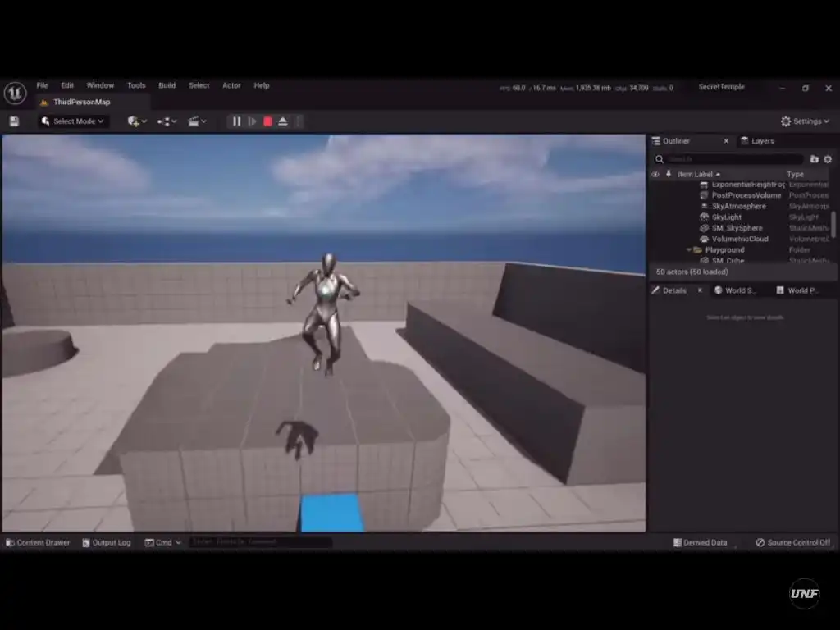840x630 pixels.
Task: Open the add content dropdown in the toolbar
Action: click(137, 121)
